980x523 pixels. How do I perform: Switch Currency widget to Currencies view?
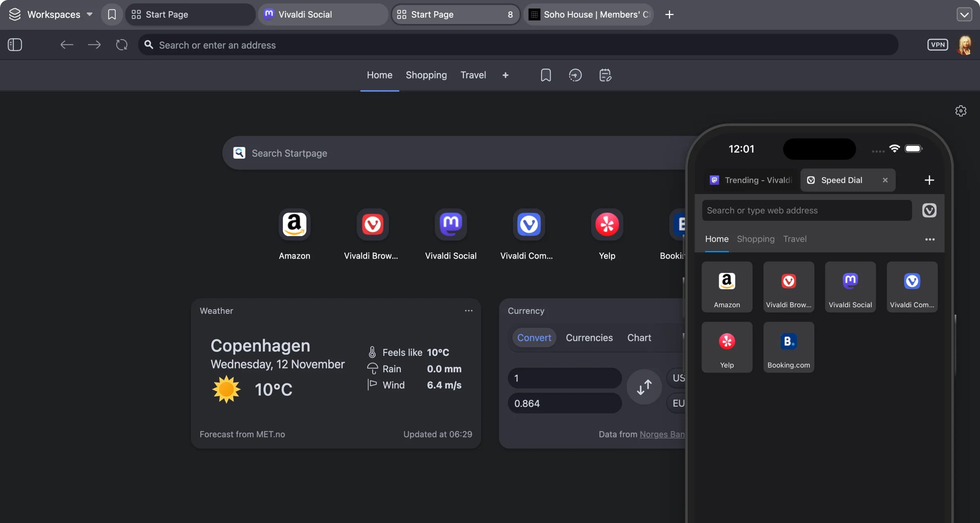click(589, 337)
